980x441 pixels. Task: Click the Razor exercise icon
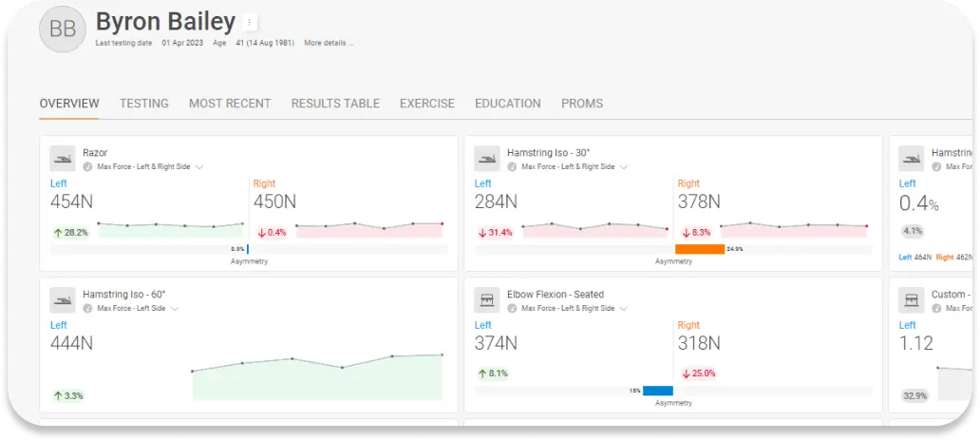point(63,159)
